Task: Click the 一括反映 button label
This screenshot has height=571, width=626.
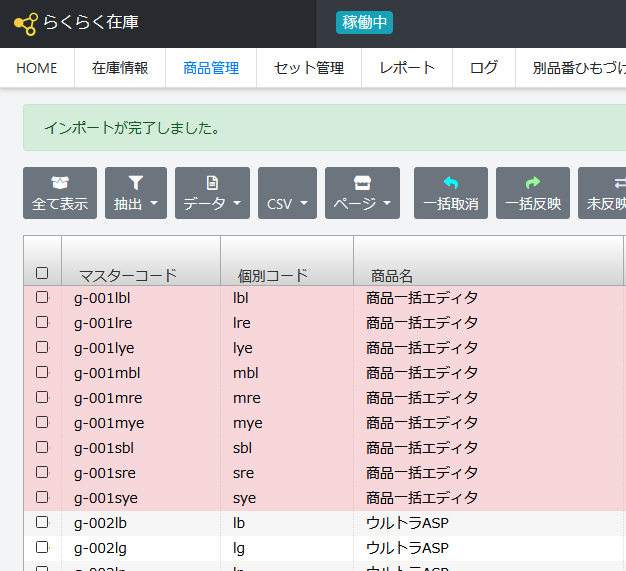Action: tap(533, 204)
